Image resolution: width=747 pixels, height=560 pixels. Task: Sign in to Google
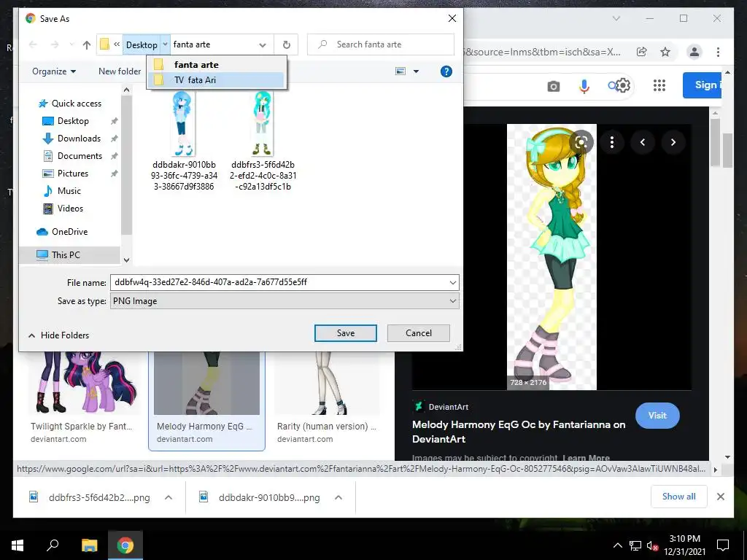tap(702, 85)
